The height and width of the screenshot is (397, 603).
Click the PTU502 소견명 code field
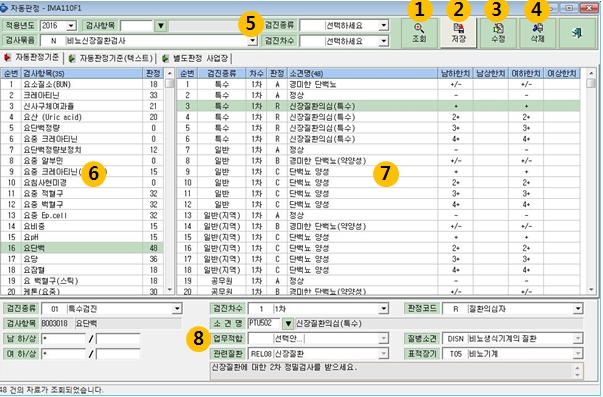tap(264, 324)
